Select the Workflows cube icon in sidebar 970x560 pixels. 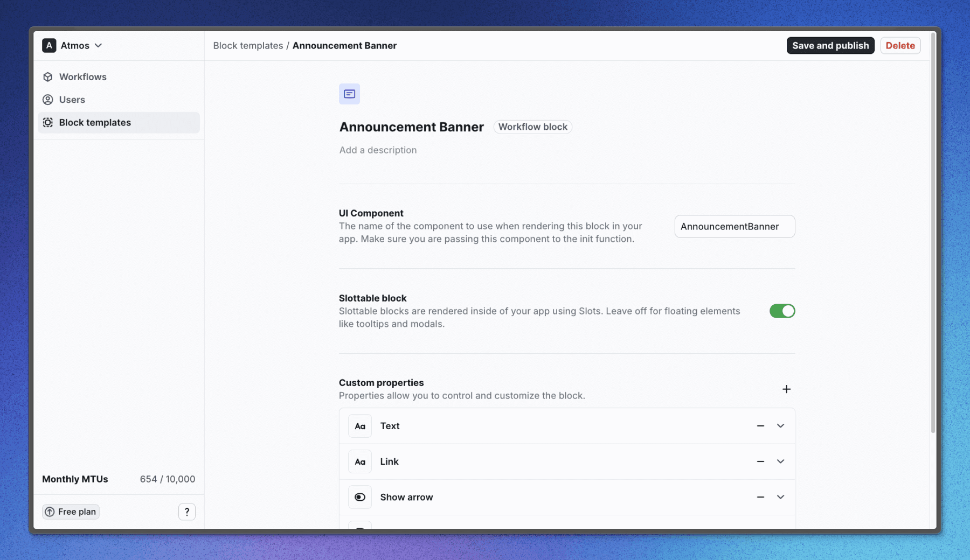click(48, 76)
